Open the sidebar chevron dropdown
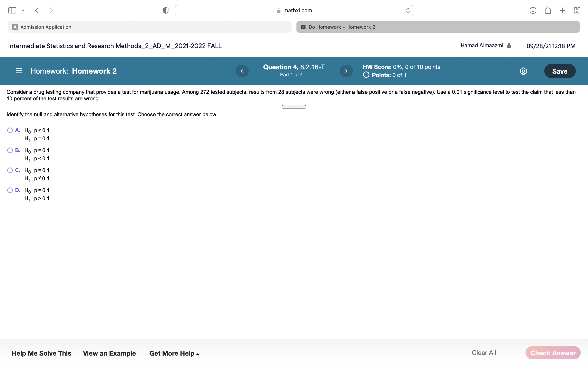 point(23,10)
